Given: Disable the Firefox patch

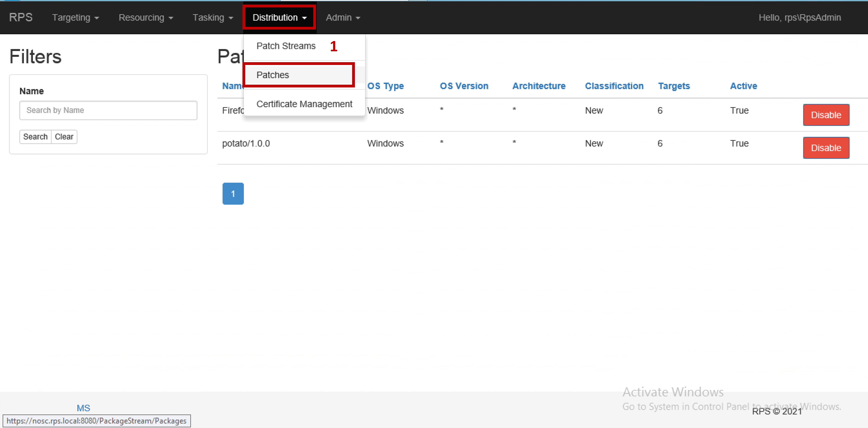Looking at the screenshot, I should pos(826,115).
